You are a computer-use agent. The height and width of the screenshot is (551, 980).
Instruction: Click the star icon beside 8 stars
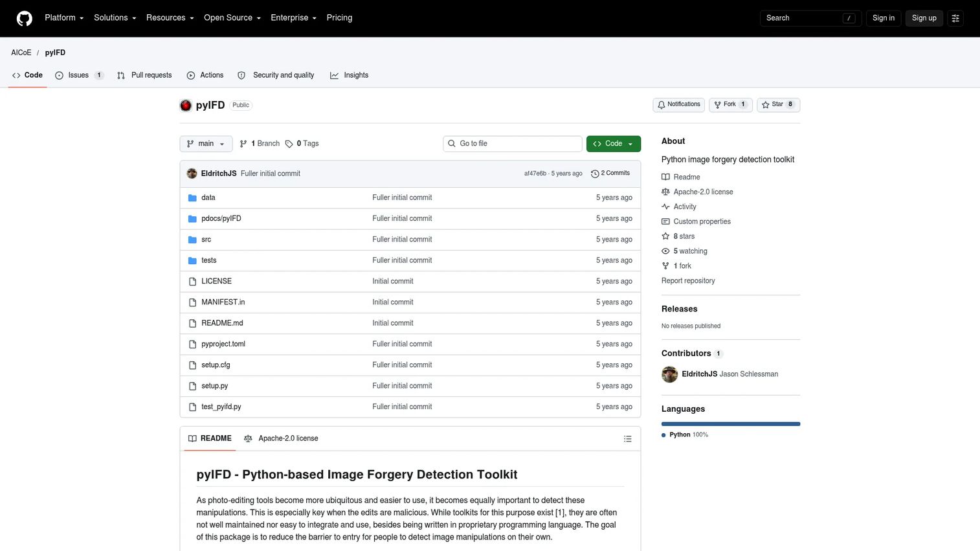665,236
